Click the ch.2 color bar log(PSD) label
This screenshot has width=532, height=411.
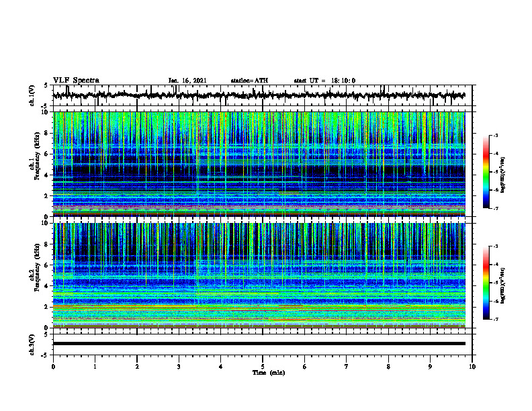tap(503, 286)
